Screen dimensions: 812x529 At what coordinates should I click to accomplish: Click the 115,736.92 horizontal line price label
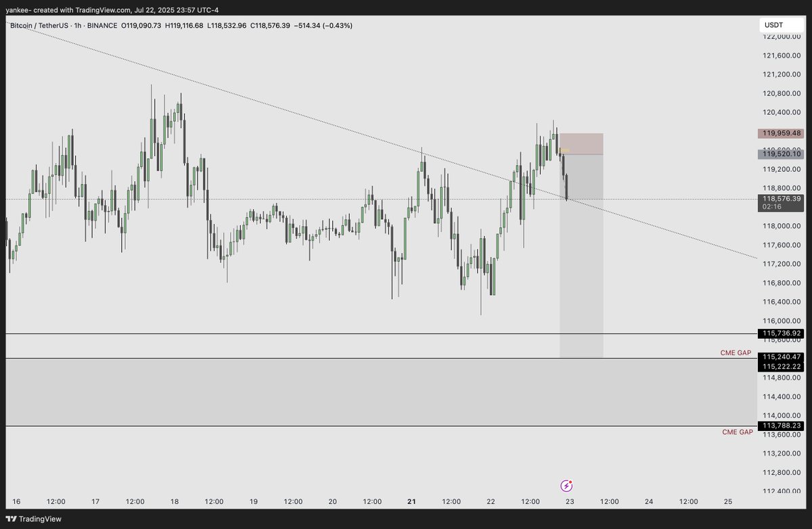pos(782,333)
